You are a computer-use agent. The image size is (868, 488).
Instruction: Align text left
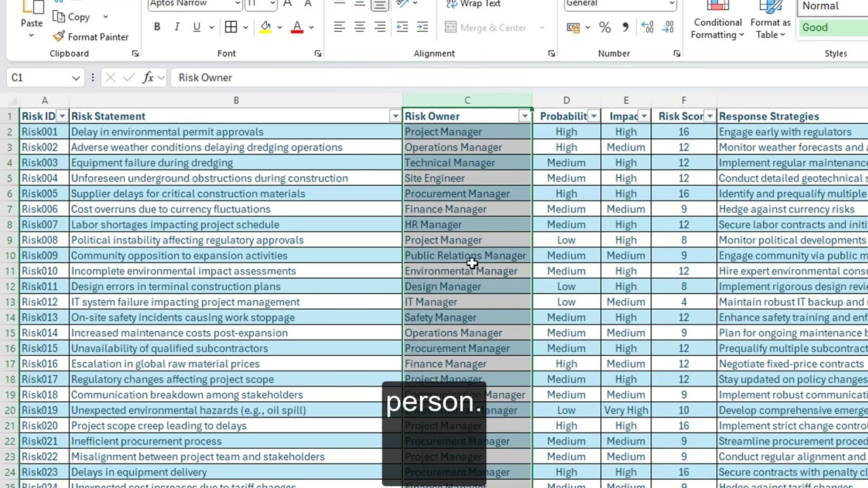pyautogui.click(x=339, y=27)
